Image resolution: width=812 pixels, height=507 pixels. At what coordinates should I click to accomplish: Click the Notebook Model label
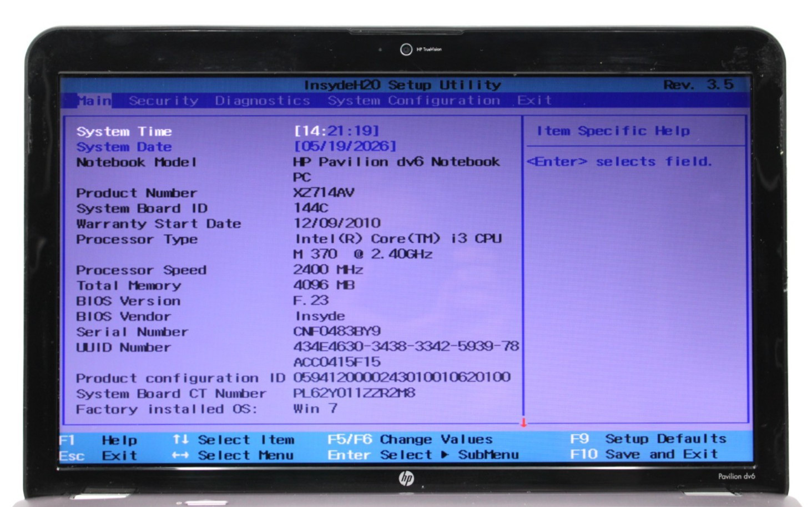(x=137, y=162)
